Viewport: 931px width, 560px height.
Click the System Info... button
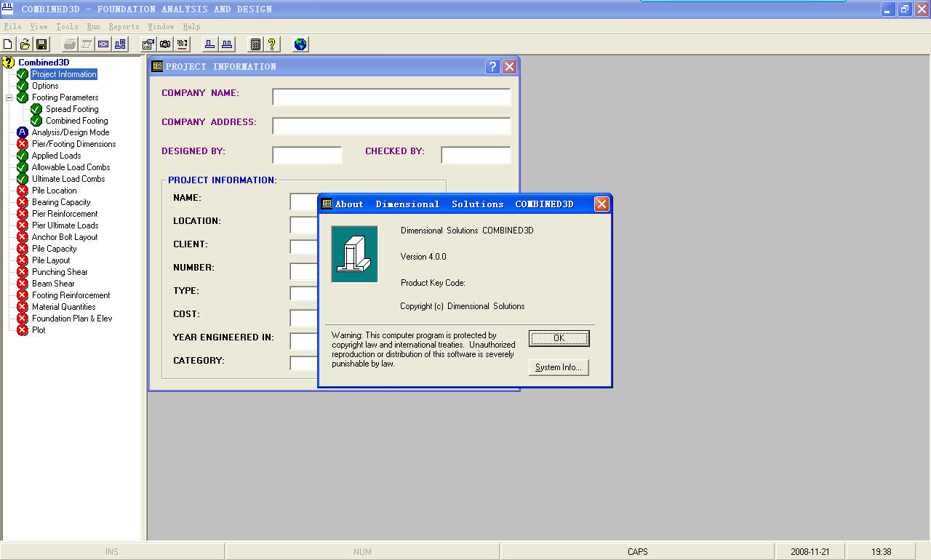(559, 367)
